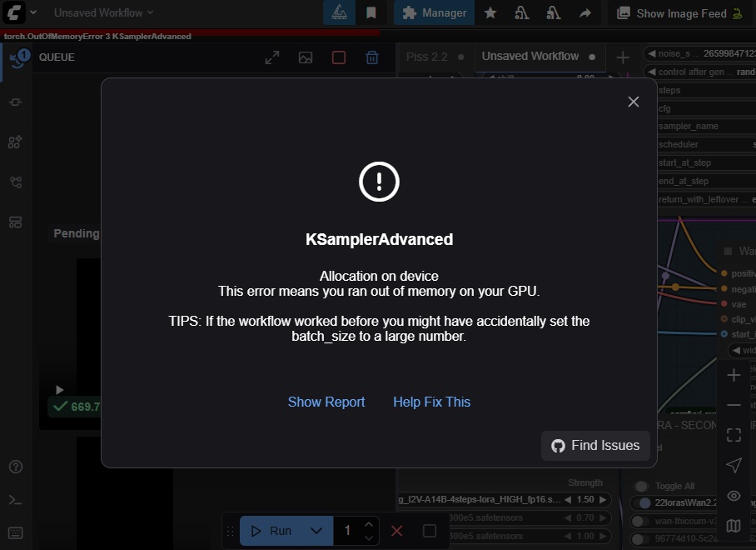756x550 pixels.
Task: Fit the view with the frame icon
Action: coord(734,435)
